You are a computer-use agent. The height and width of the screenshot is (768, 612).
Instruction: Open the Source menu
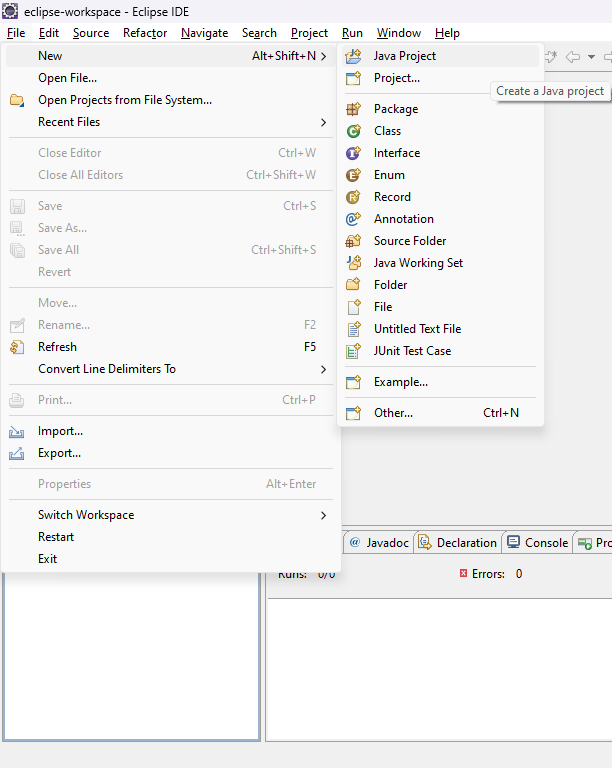click(x=91, y=33)
